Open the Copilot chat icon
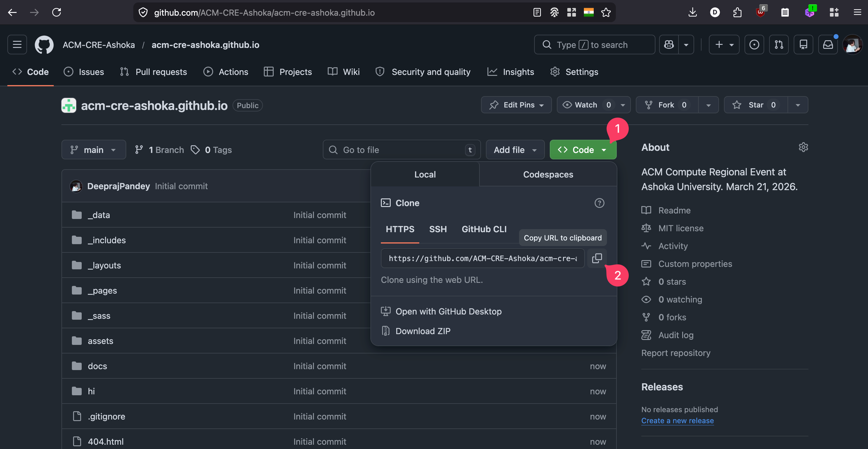Viewport: 868px width, 449px height. point(669,45)
